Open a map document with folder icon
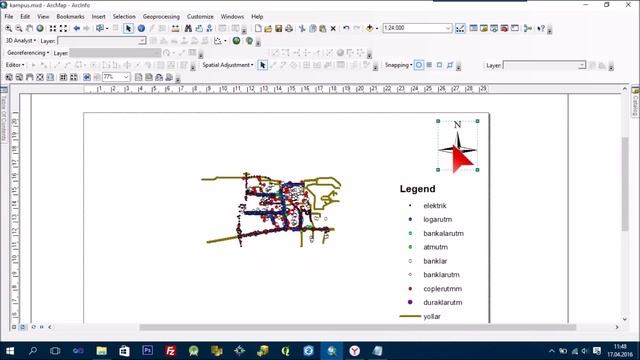 click(x=268, y=29)
